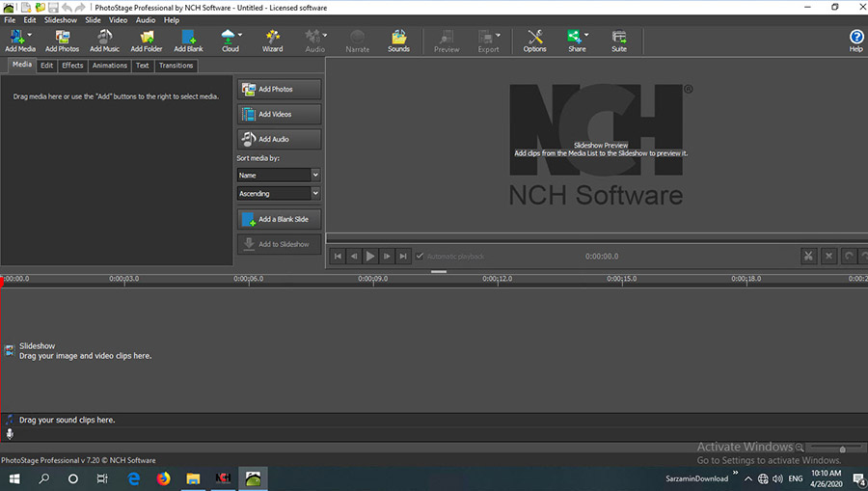Screen dimensions: 868x491
Task: Click the microphone narration track icon
Action: tap(10, 434)
